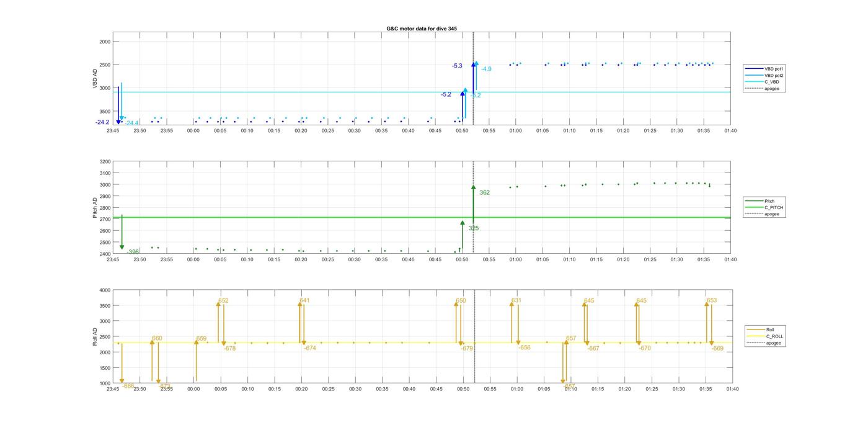
Task: Click the dark blue arrow tip near -5.3
Action: click(x=473, y=65)
